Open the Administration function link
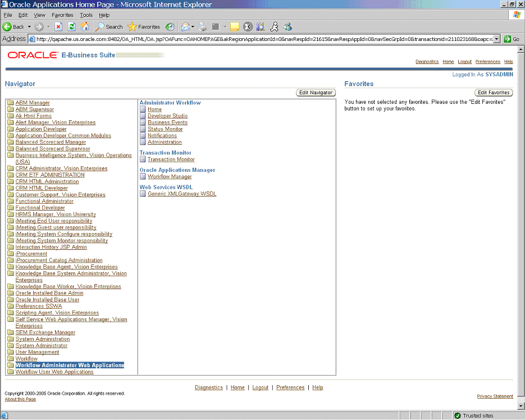 [165, 142]
